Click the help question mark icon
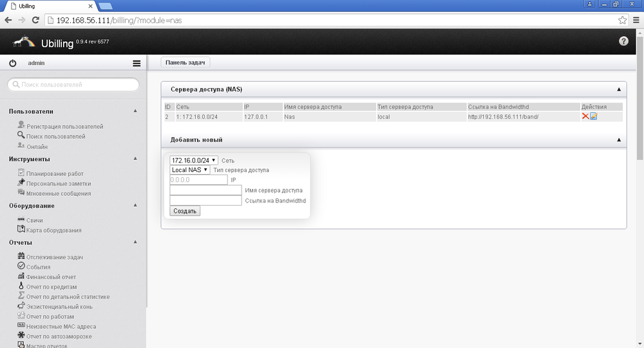This screenshot has height=348, width=644. pos(623,41)
